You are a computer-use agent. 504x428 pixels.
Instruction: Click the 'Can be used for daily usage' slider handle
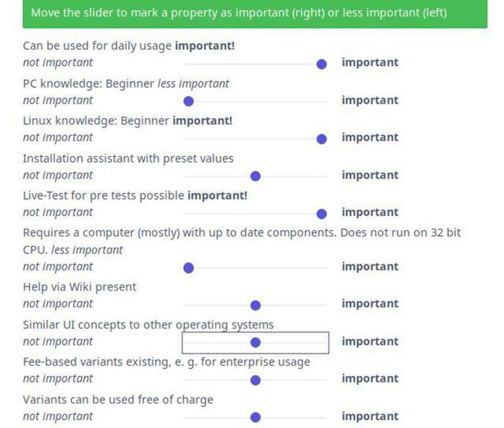pos(322,64)
